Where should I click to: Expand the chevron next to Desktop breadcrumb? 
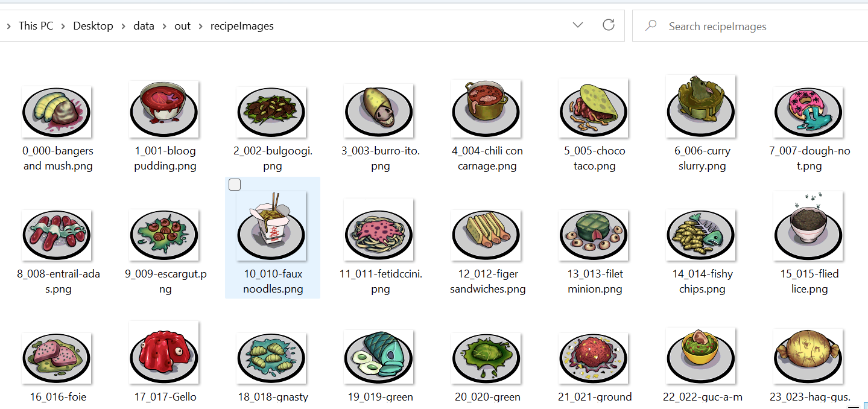pyautogui.click(x=123, y=26)
